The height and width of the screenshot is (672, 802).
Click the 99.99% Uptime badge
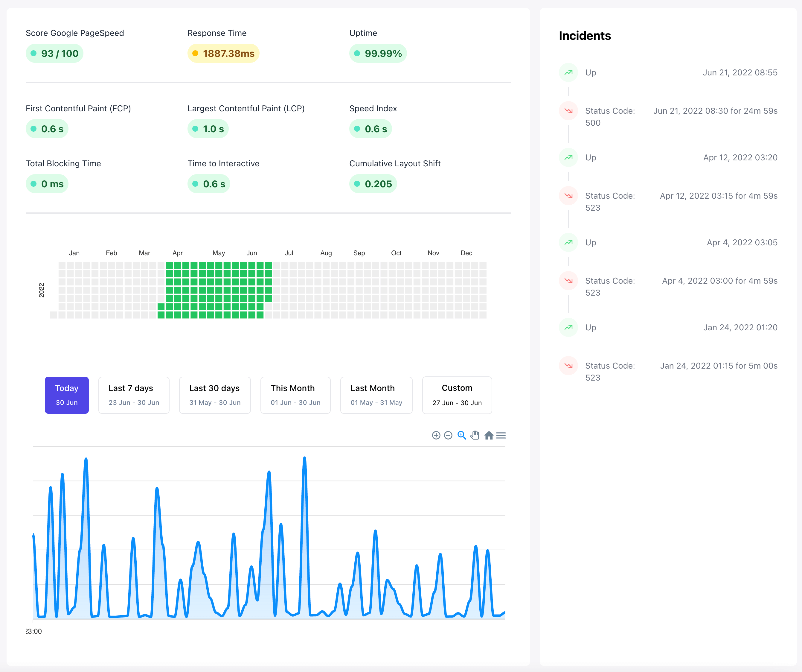pos(378,54)
